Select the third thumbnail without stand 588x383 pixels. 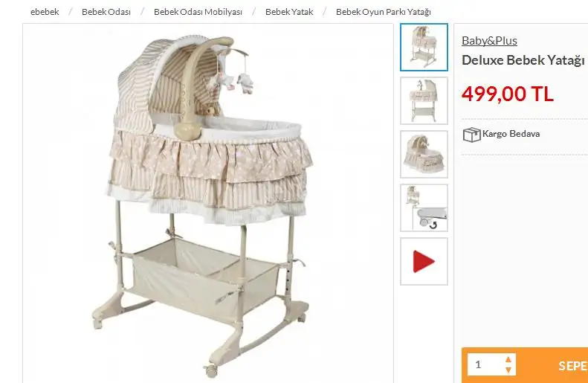424,154
